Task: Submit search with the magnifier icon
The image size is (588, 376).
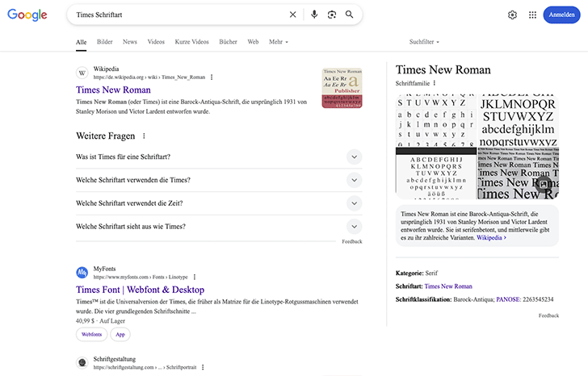Action: click(x=349, y=15)
